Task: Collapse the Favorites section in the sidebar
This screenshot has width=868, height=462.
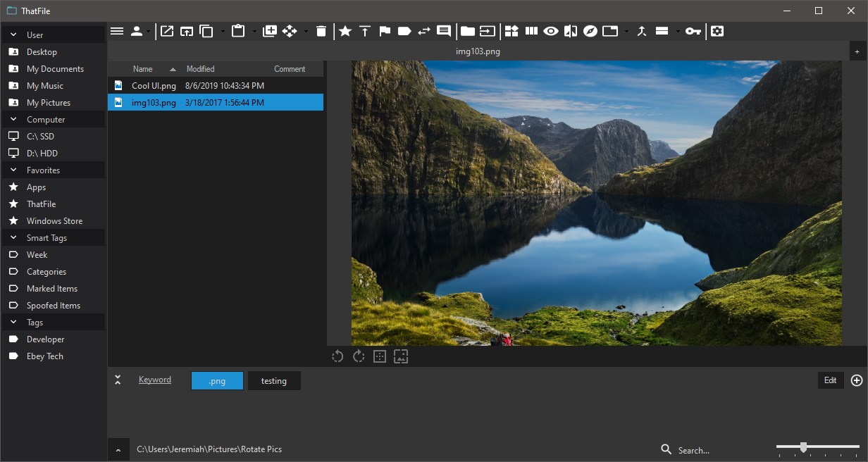Action: click(13, 170)
